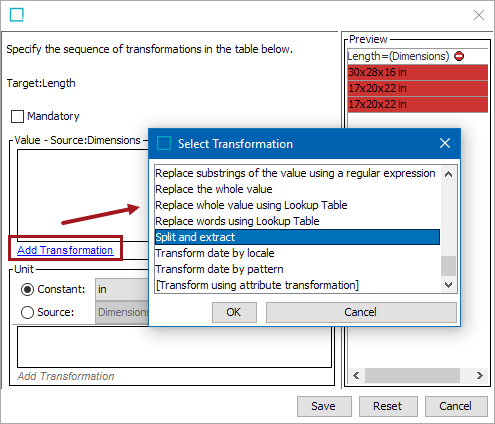This screenshot has width=495, height=424.
Task: Click the red error icon next to Length=(Dimensions)
Action: click(x=459, y=56)
